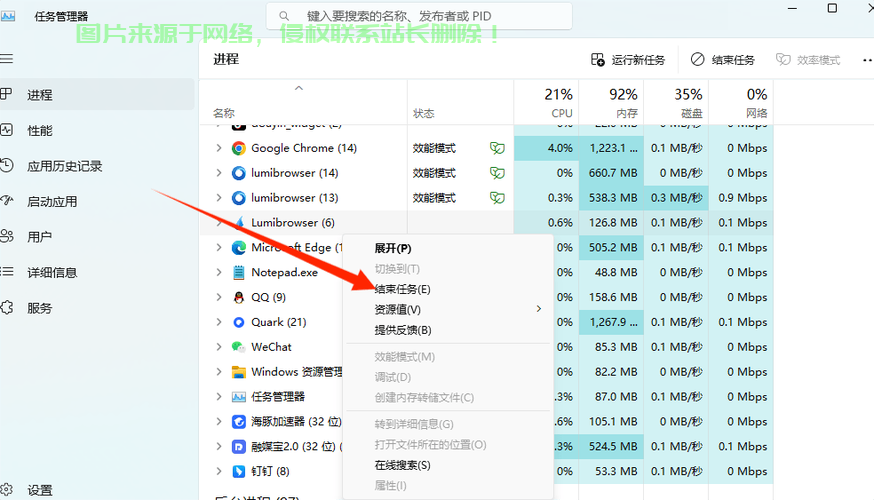Click the Quark process icon
Screen dimensions: 874x500
239,322
